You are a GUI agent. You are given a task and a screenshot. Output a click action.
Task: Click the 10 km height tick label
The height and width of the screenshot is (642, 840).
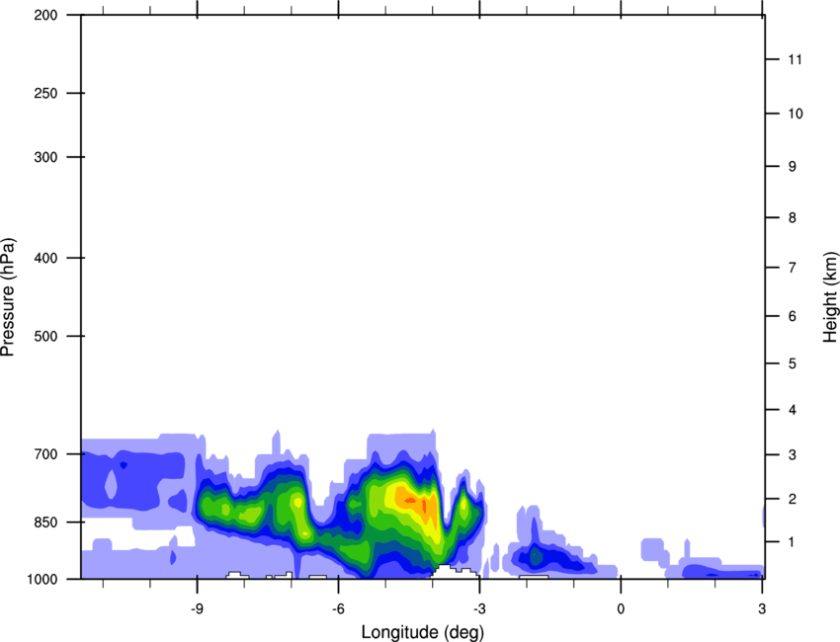coord(795,114)
